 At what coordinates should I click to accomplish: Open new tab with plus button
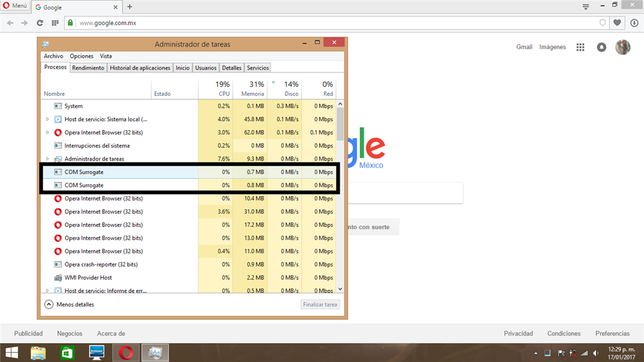pyautogui.click(x=130, y=6)
